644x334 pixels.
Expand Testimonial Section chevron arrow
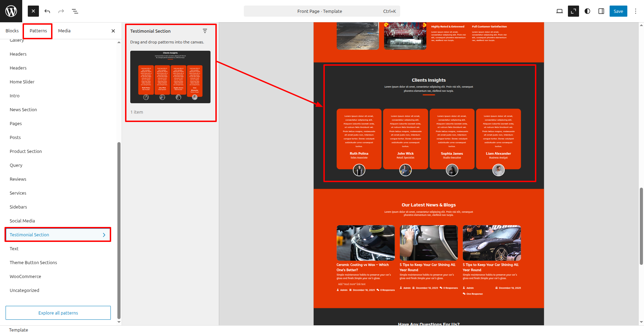point(104,235)
